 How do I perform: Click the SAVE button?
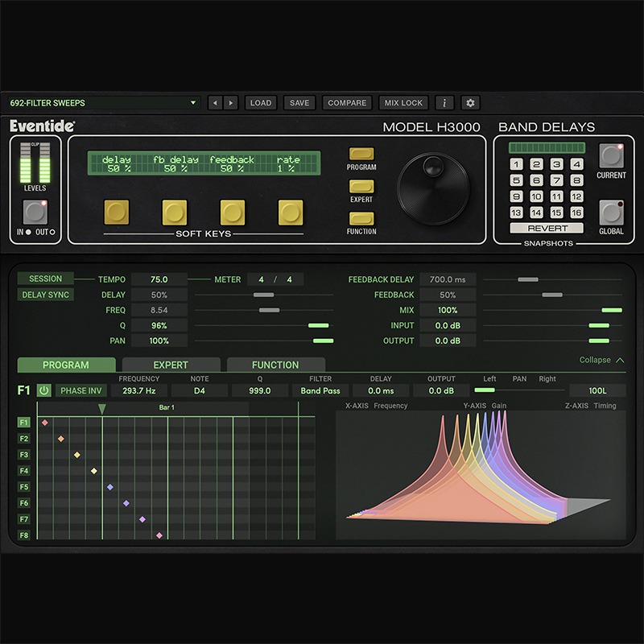click(x=299, y=103)
